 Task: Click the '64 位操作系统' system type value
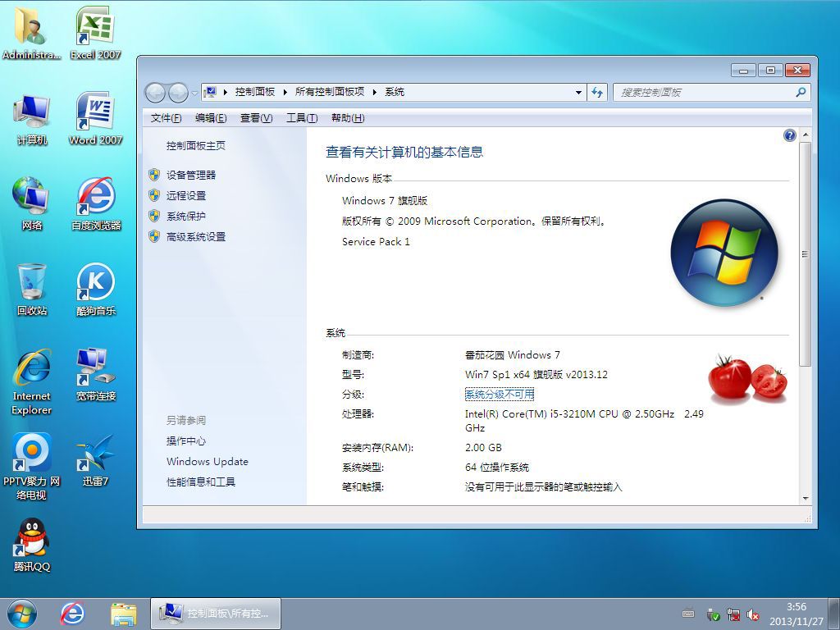pyautogui.click(x=497, y=467)
